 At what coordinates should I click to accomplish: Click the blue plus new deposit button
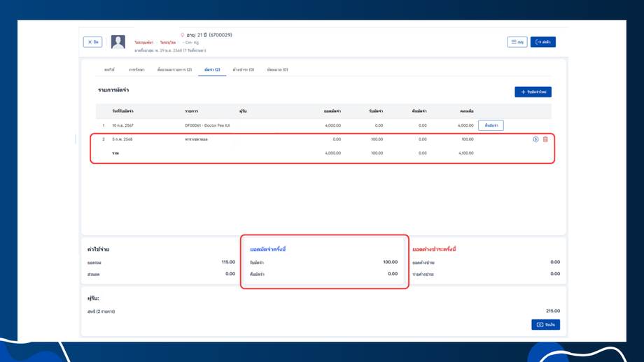coord(533,92)
